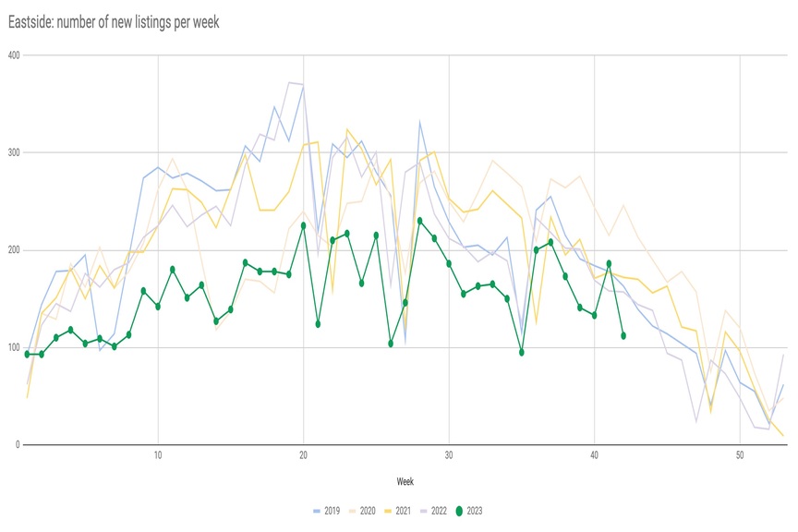This screenshot has height=532, width=798.
Task: Click the 100 y-axis label
Action: (13, 347)
